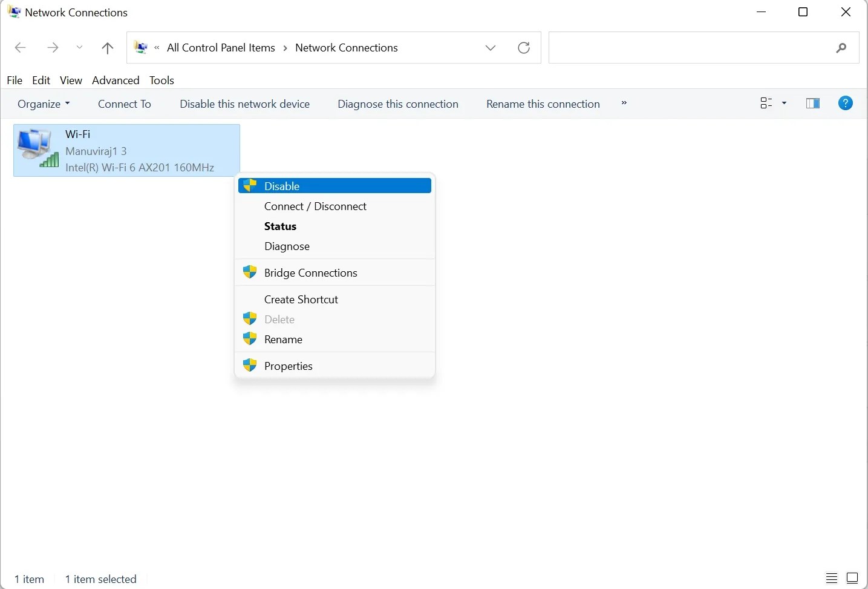Click the Wi-Fi adapter network icon
This screenshot has width=868, height=589.
38,146
